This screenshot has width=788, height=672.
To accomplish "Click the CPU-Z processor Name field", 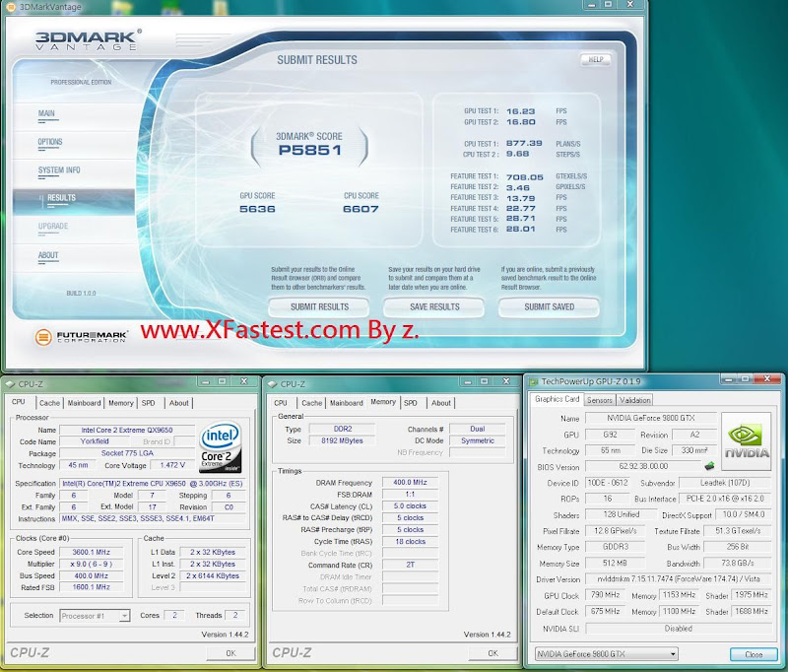I will pos(127,430).
